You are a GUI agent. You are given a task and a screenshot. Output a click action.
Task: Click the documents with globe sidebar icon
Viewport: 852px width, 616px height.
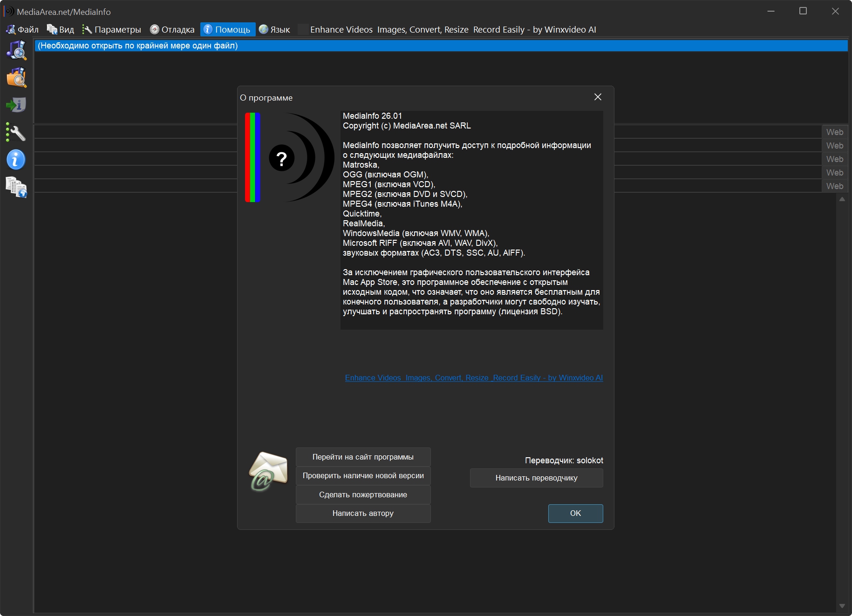click(16, 187)
